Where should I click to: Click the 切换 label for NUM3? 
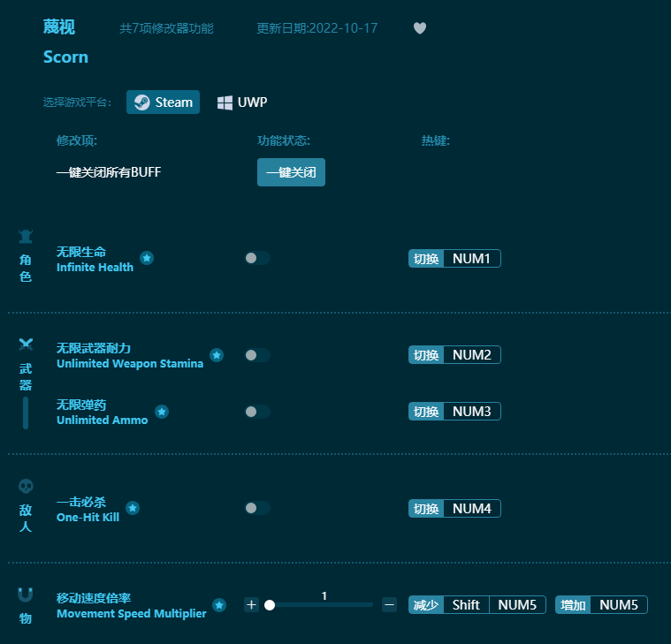click(x=426, y=412)
